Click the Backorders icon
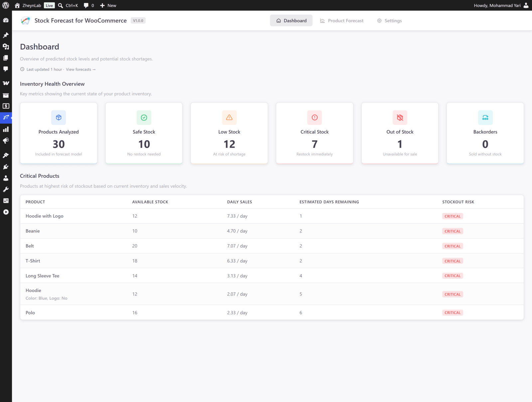This screenshot has width=532, height=402. click(x=485, y=118)
